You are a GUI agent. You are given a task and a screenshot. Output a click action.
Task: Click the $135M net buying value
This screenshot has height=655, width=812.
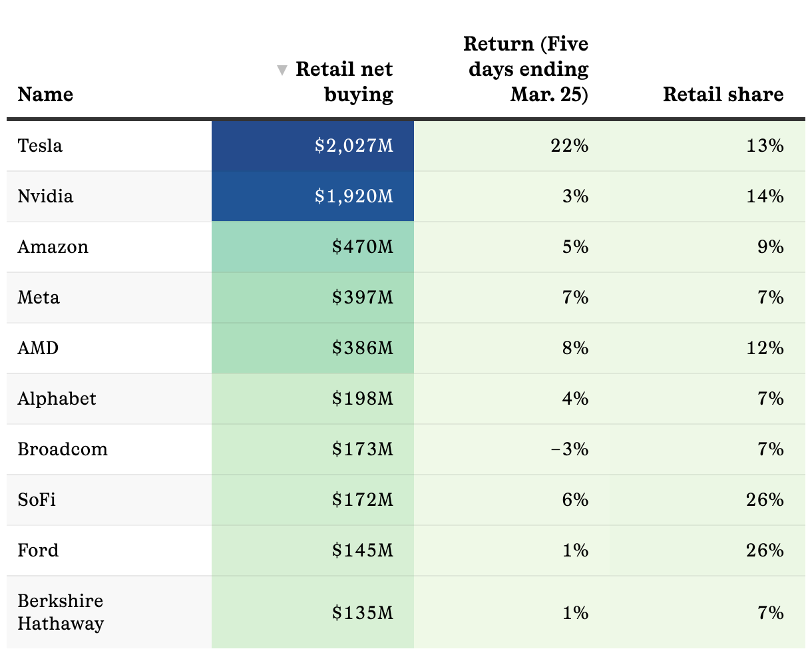[363, 612]
